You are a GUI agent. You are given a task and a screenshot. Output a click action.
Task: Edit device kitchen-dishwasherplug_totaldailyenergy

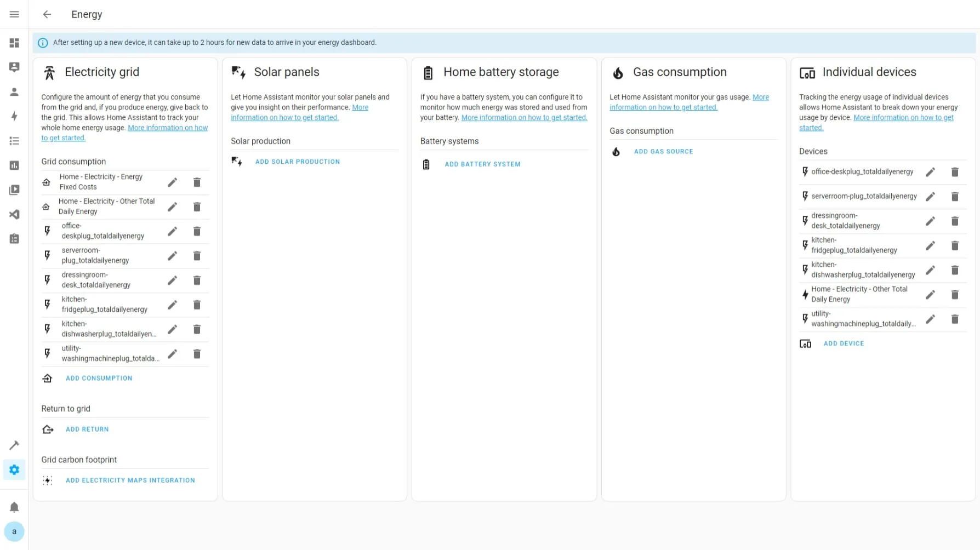[x=930, y=270]
